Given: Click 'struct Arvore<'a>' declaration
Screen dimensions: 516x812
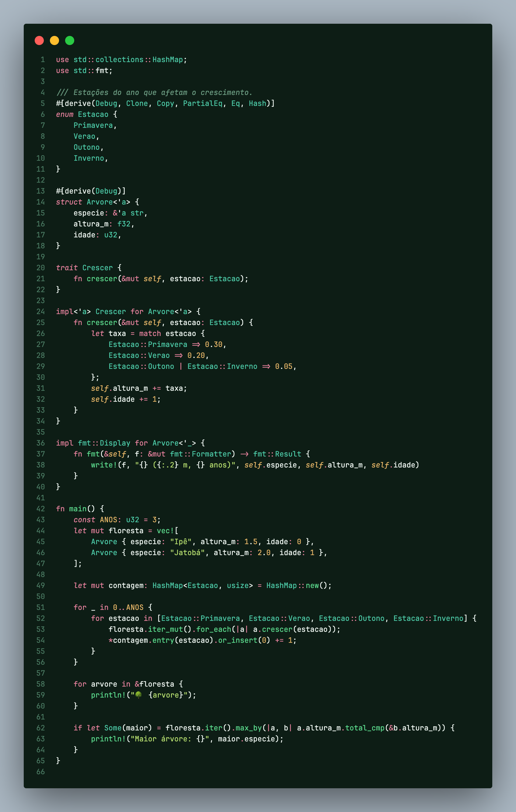Looking at the screenshot, I should [x=93, y=202].
